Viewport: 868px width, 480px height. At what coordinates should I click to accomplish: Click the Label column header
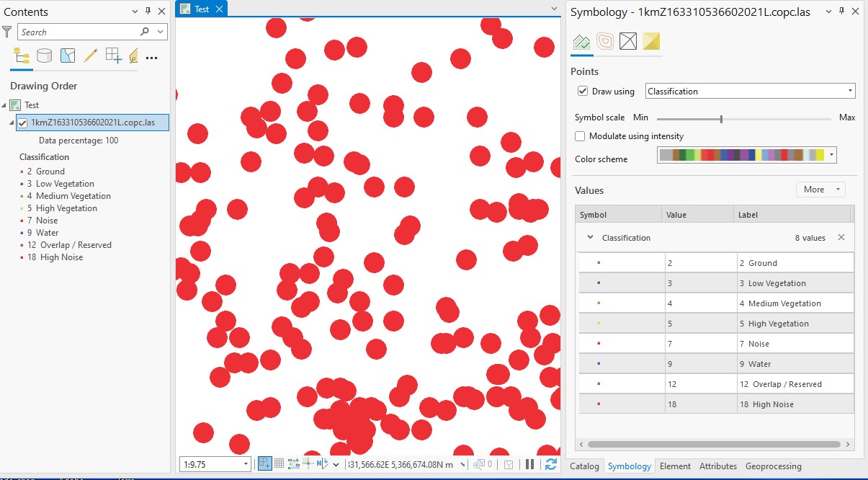pos(792,214)
